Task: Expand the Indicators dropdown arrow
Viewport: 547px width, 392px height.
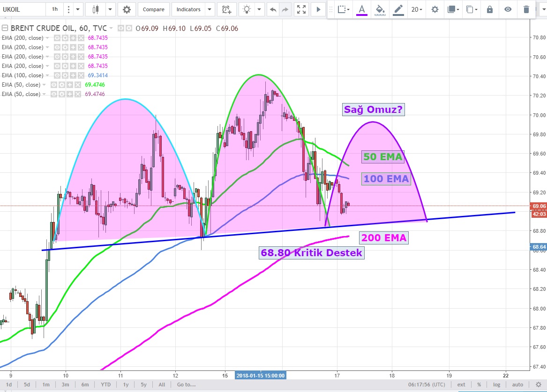Action: coord(210,9)
